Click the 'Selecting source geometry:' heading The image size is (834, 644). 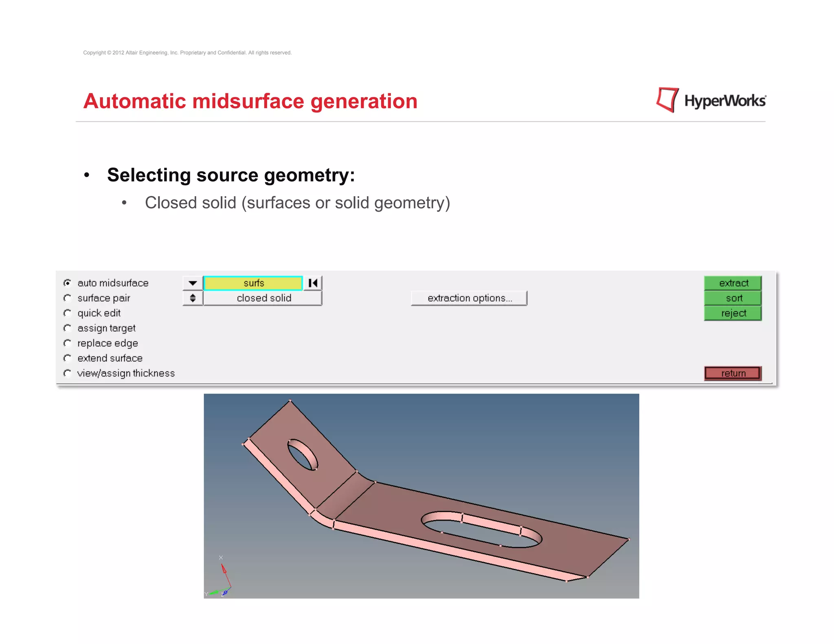point(231,175)
